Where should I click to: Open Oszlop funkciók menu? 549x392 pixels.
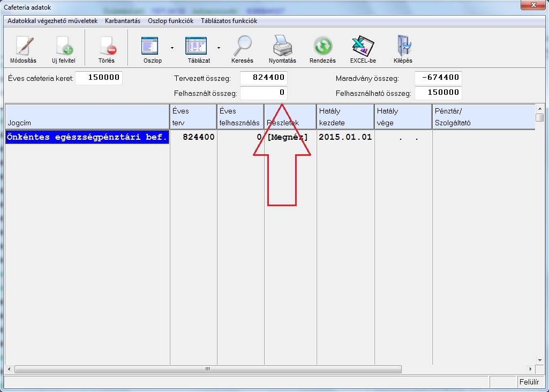pyautogui.click(x=170, y=21)
